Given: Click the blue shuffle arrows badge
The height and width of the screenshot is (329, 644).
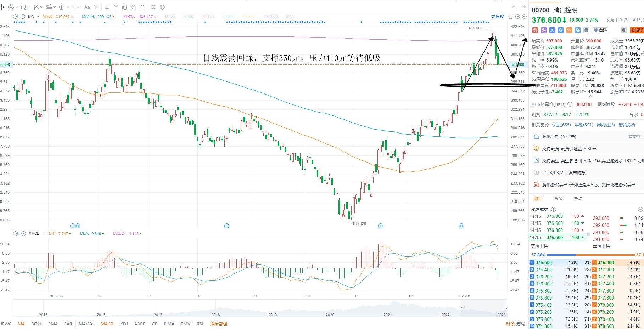Looking at the screenshot, I should 552,30.
